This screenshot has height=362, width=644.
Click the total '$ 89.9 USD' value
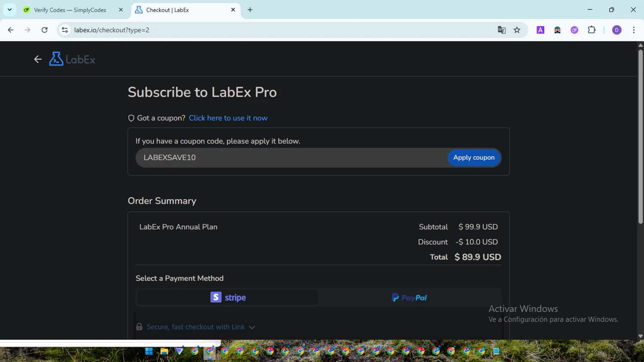[x=478, y=257]
